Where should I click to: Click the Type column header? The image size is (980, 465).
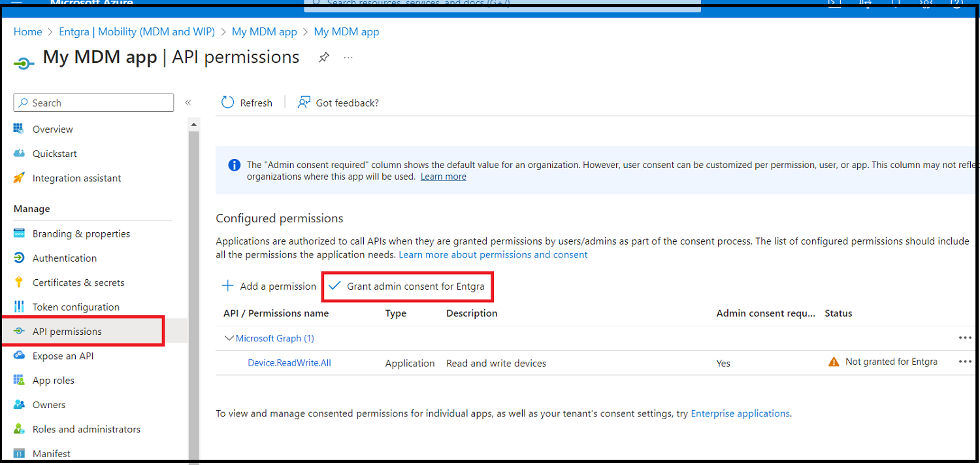396,313
